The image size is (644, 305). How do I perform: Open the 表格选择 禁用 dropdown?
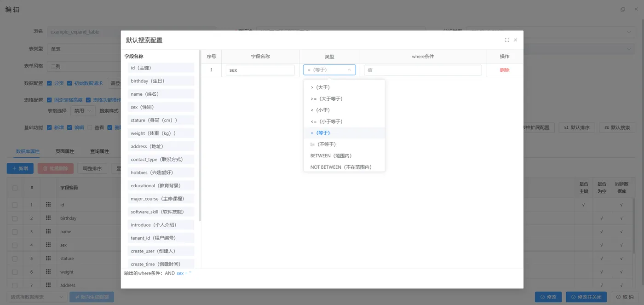click(x=82, y=110)
